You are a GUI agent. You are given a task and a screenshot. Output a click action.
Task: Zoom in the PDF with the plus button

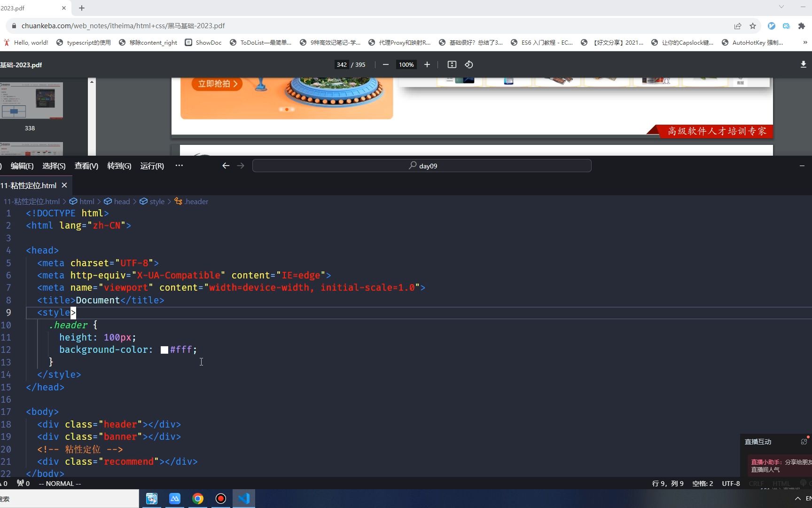point(427,65)
